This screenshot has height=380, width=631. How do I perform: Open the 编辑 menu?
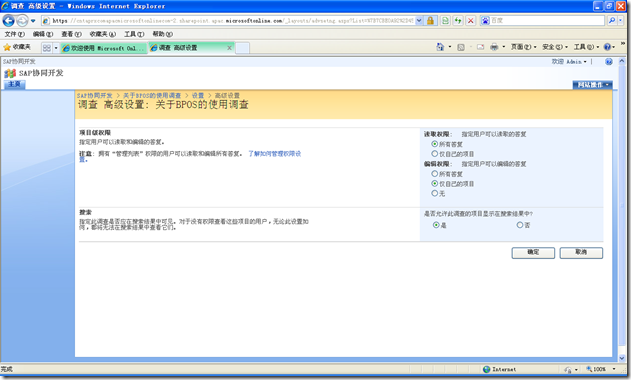pyautogui.click(x=43, y=34)
